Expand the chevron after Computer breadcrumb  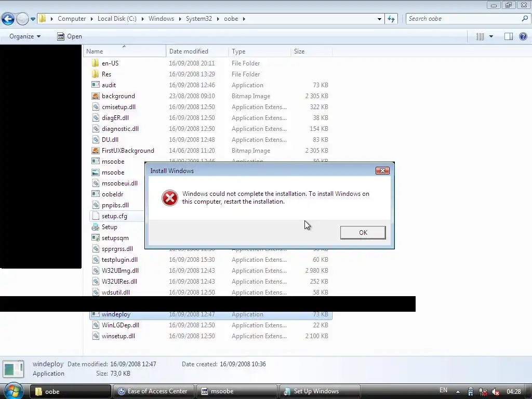[91, 19]
